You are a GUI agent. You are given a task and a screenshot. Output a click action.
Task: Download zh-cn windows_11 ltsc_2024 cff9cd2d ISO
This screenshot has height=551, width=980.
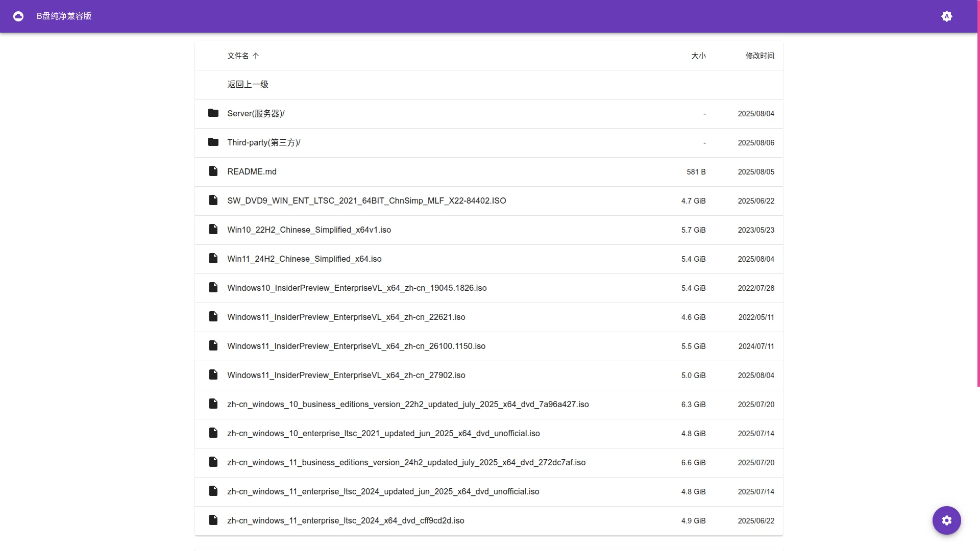coord(346,520)
